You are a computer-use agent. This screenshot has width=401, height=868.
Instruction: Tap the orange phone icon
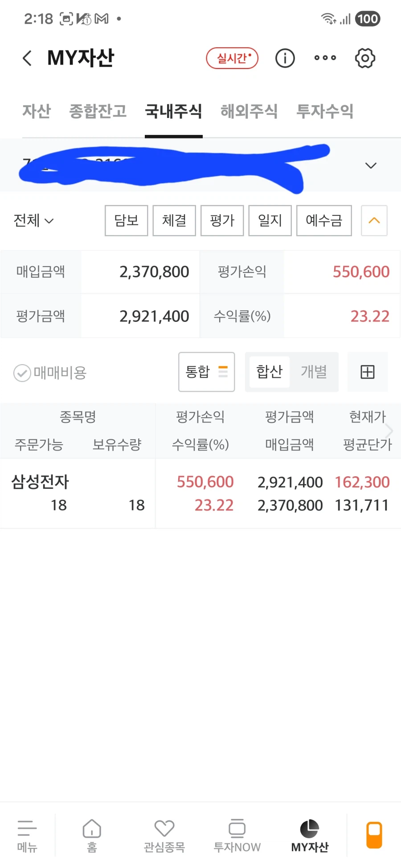(374, 835)
